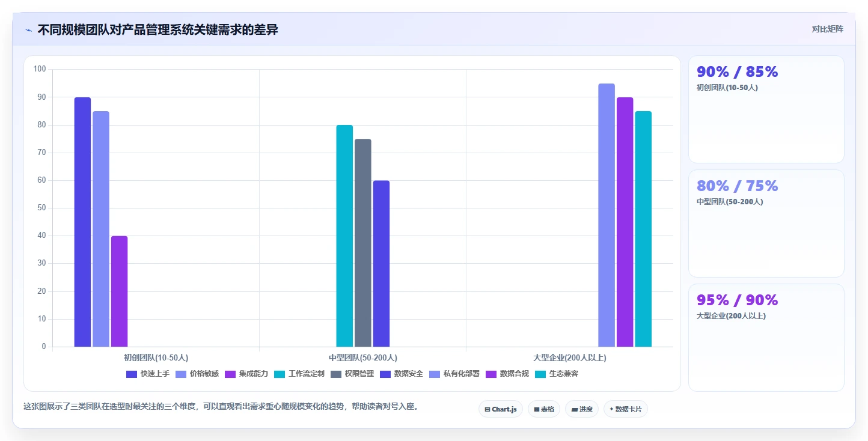Viewport: 868px width, 441px height.
Task: Click the 中型团队(50-200人) x-axis label
Action: coord(363,357)
